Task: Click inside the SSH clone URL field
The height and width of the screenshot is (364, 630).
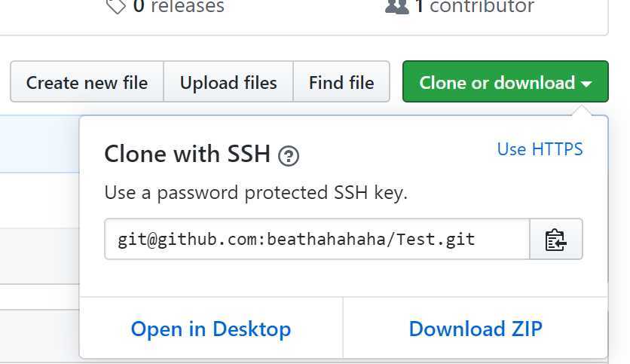Action: [x=317, y=239]
